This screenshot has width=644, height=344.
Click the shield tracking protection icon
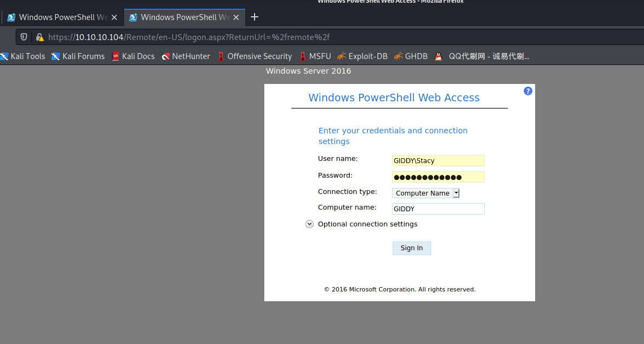tap(24, 37)
